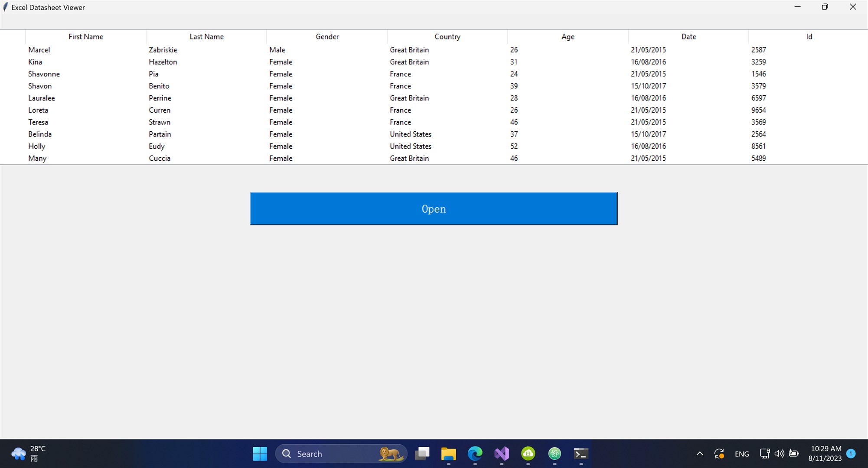The width and height of the screenshot is (868, 468).
Task: Click the Python logo in the title bar
Action: [5, 7]
